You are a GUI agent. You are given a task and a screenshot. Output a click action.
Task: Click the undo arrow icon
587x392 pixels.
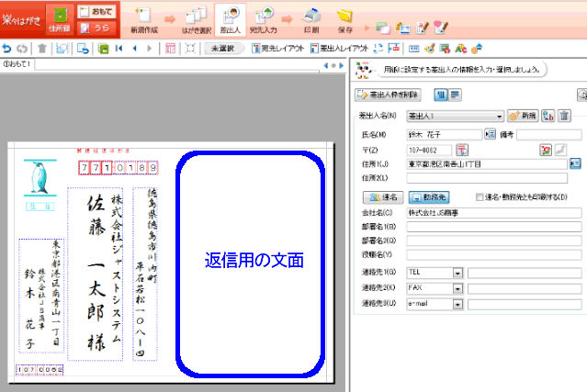pos(8,48)
